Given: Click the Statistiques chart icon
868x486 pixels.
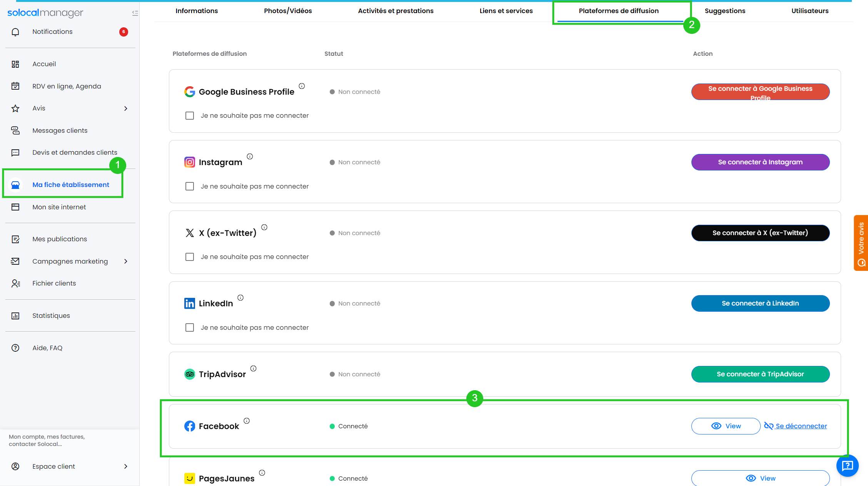Looking at the screenshot, I should [15, 316].
